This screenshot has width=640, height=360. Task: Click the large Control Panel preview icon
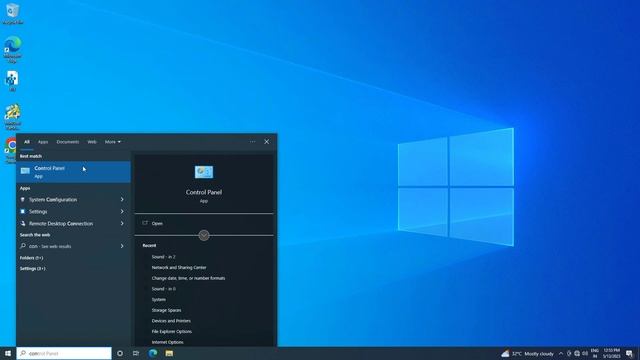tap(204, 172)
